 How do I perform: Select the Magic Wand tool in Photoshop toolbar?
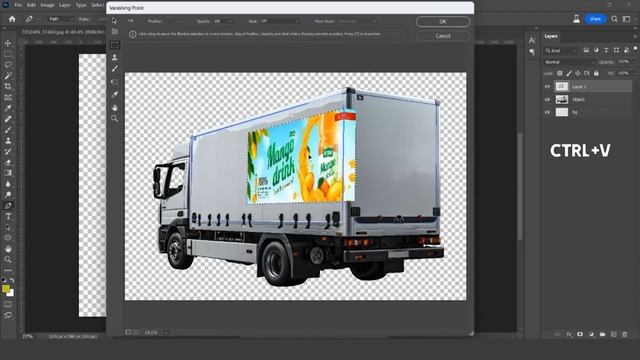pos(8,76)
